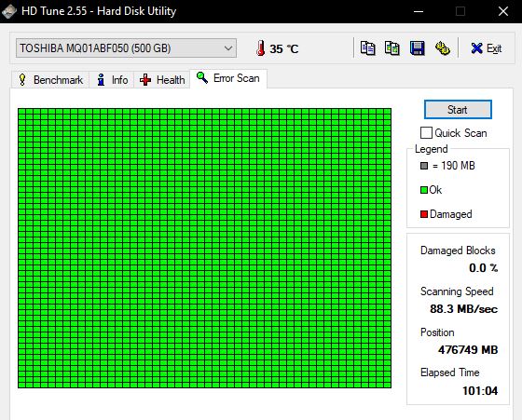This screenshot has height=420, width=522.
Task: Click the red thermometer temperature icon
Action: coord(261,48)
